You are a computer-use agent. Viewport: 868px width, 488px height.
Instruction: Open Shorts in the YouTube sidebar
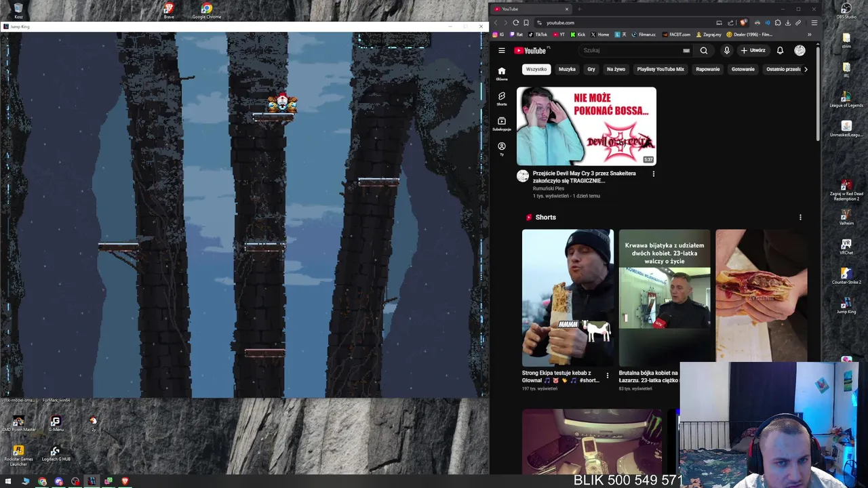502,99
